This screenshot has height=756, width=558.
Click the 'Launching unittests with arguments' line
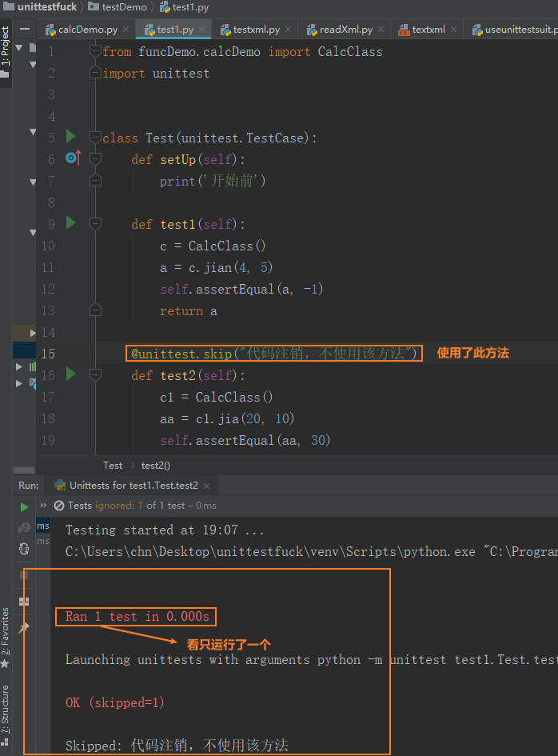(x=311, y=659)
